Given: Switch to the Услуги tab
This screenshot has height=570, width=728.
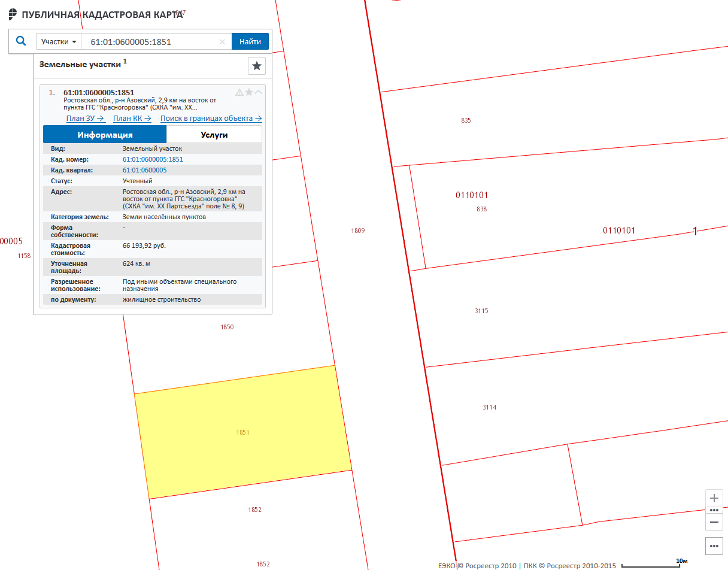Looking at the screenshot, I should [214, 134].
